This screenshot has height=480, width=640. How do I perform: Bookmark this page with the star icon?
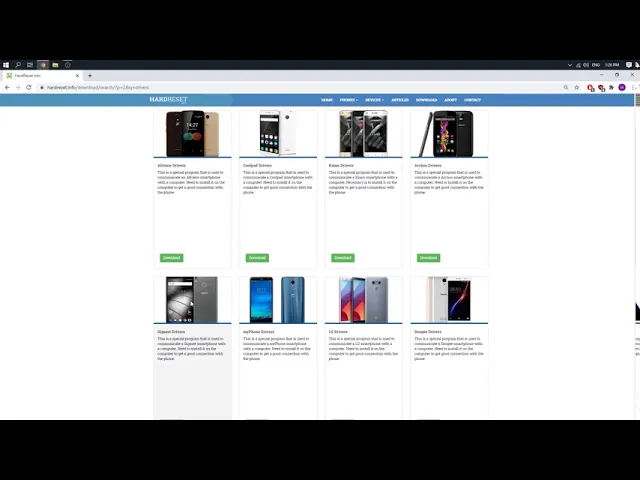pyautogui.click(x=577, y=87)
